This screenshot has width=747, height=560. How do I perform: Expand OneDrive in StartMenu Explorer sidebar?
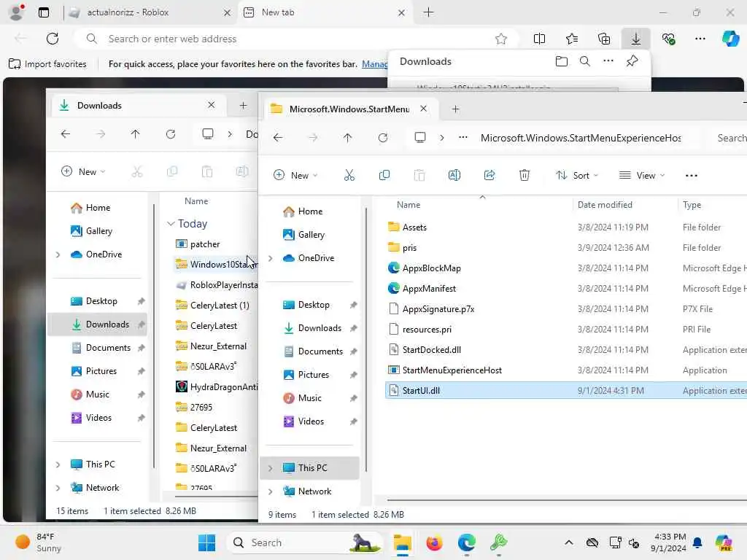click(x=270, y=258)
